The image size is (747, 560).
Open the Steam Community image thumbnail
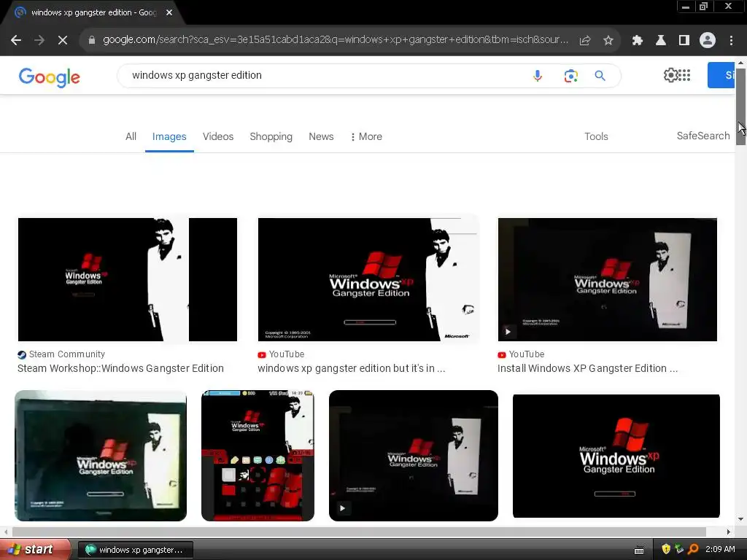128,279
